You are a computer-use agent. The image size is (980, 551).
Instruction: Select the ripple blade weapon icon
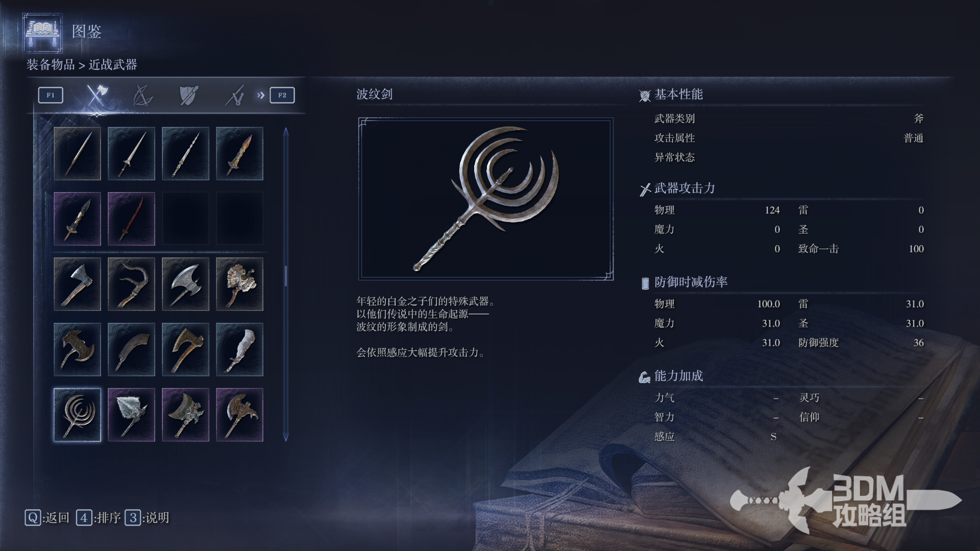click(x=77, y=415)
